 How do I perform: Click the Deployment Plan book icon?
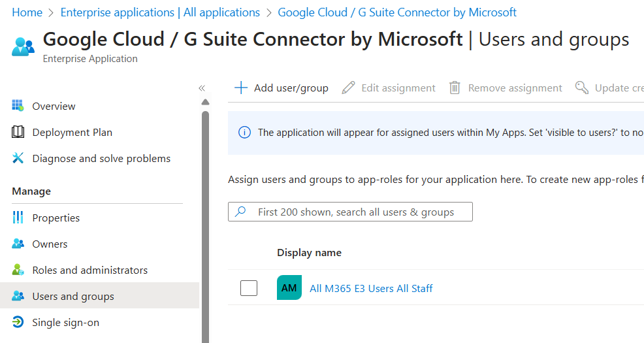point(18,132)
